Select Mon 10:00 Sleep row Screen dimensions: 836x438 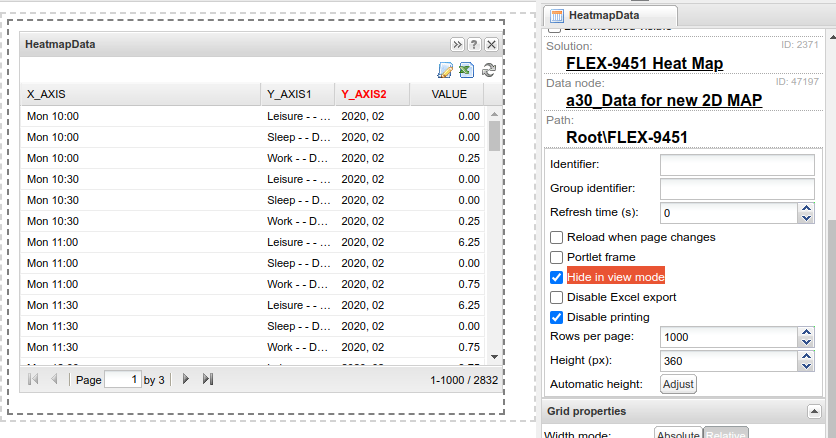tap(252, 137)
